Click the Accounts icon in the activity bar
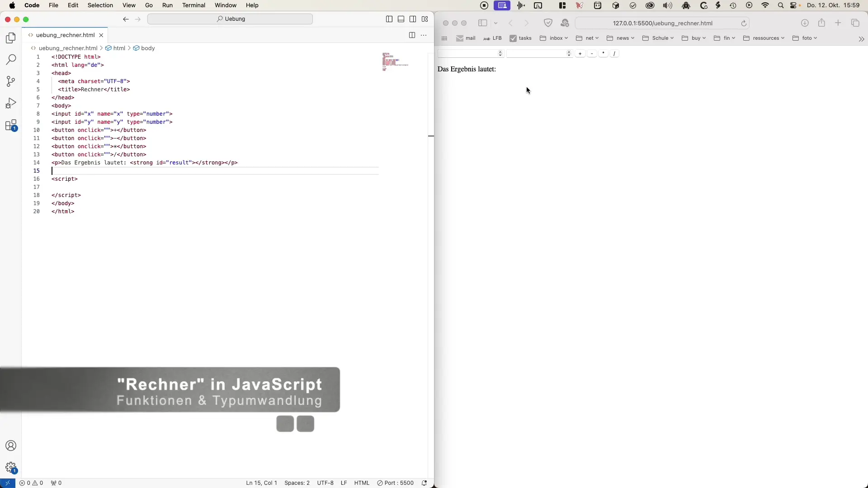 (11, 446)
